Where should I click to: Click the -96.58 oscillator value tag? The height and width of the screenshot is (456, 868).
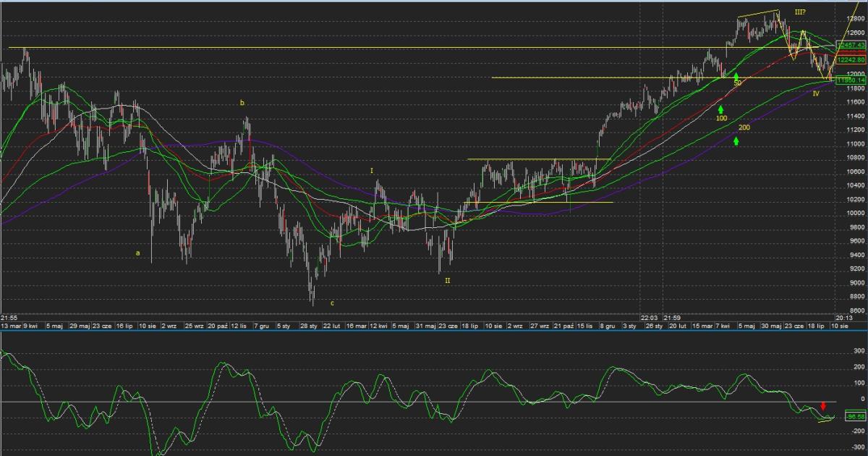[x=856, y=416]
